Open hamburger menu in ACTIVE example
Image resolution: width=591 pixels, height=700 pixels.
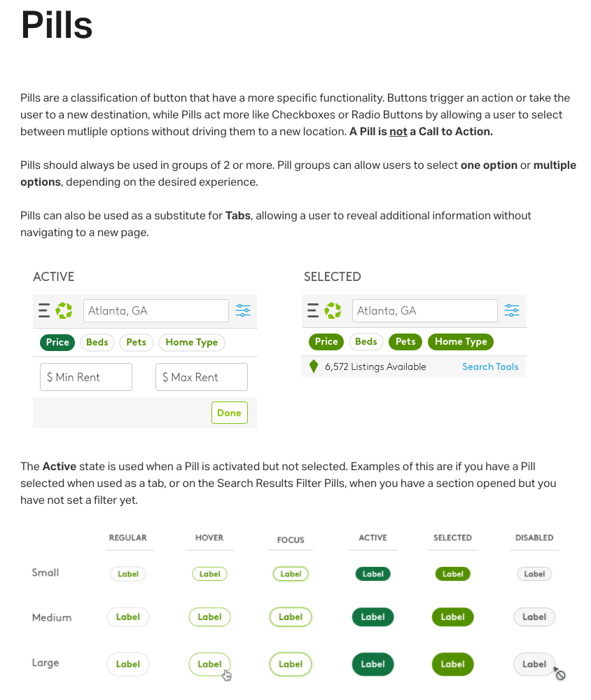tap(43, 310)
